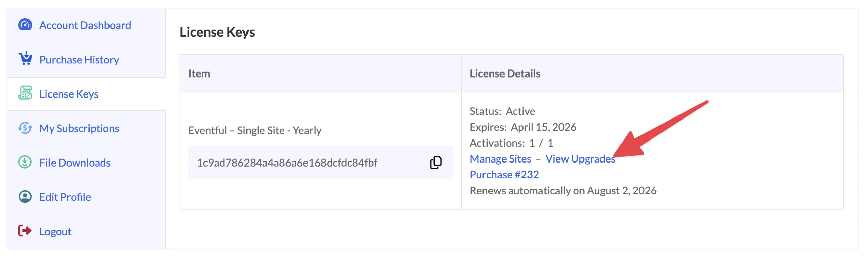Click the Eventful Single Site Yearly item name
This screenshot has width=868, height=259.
pos(255,131)
